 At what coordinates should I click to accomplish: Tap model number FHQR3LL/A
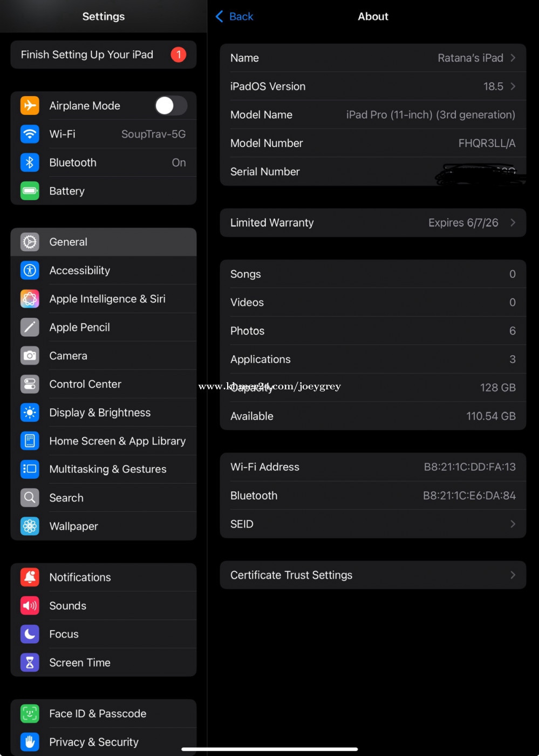click(487, 143)
